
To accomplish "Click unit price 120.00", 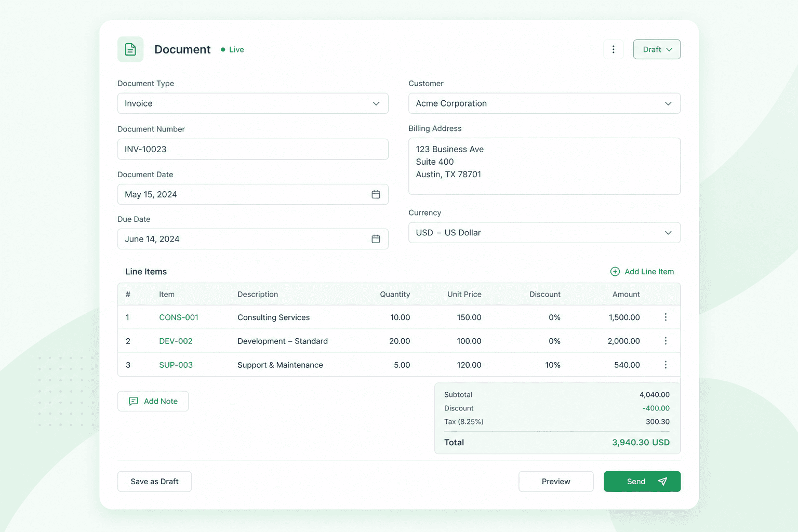I will pyautogui.click(x=469, y=365).
